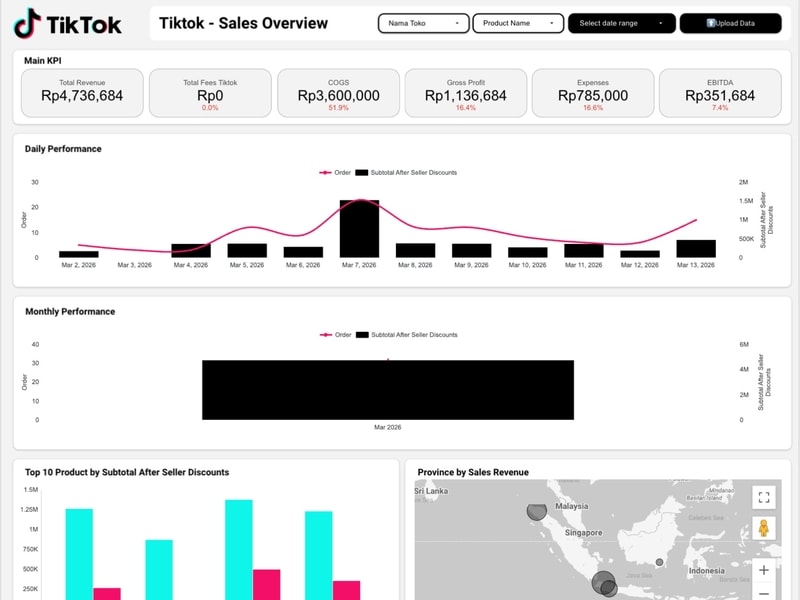The width and height of the screenshot is (800, 600).
Task: Click the TikTok logo in the header
Action: pyautogui.click(x=69, y=23)
